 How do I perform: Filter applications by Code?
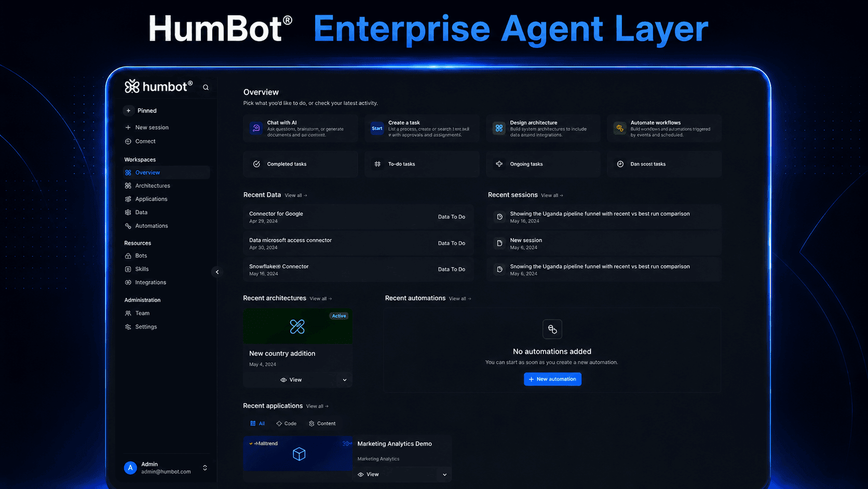pos(287,424)
